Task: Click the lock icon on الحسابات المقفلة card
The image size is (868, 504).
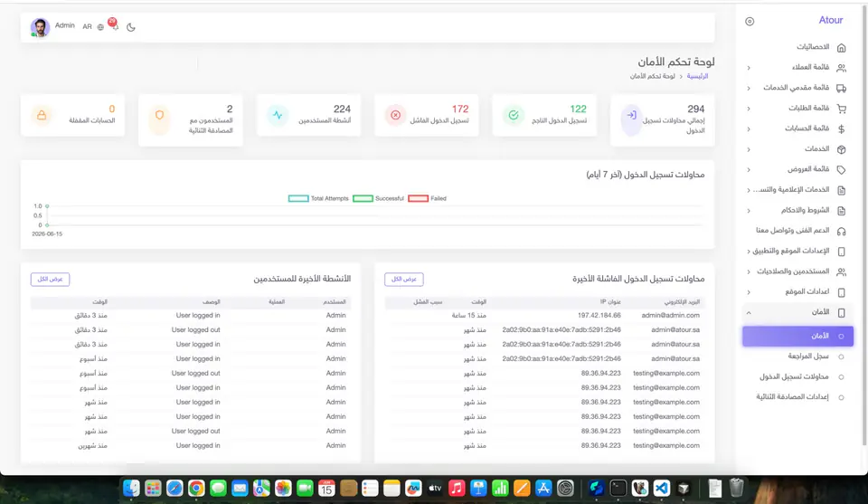Action: pos(42,115)
